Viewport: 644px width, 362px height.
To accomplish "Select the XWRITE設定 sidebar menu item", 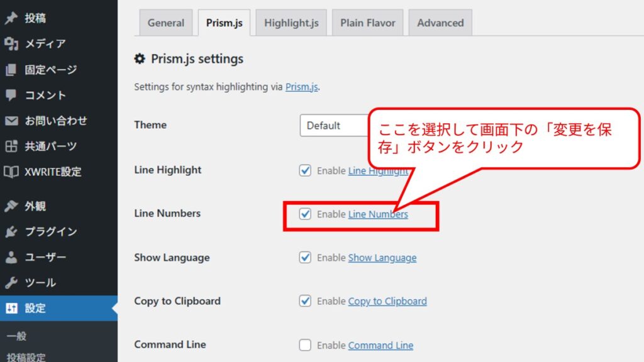I will point(53,172).
